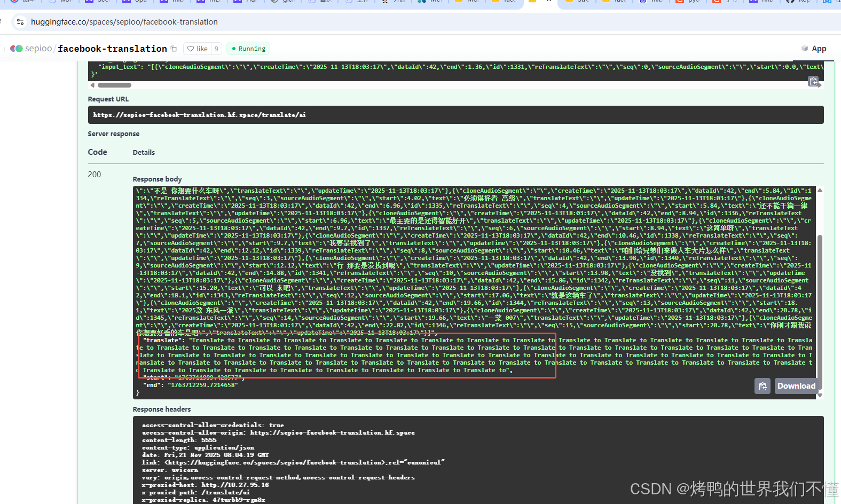Click the date header line

coord(206,455)
